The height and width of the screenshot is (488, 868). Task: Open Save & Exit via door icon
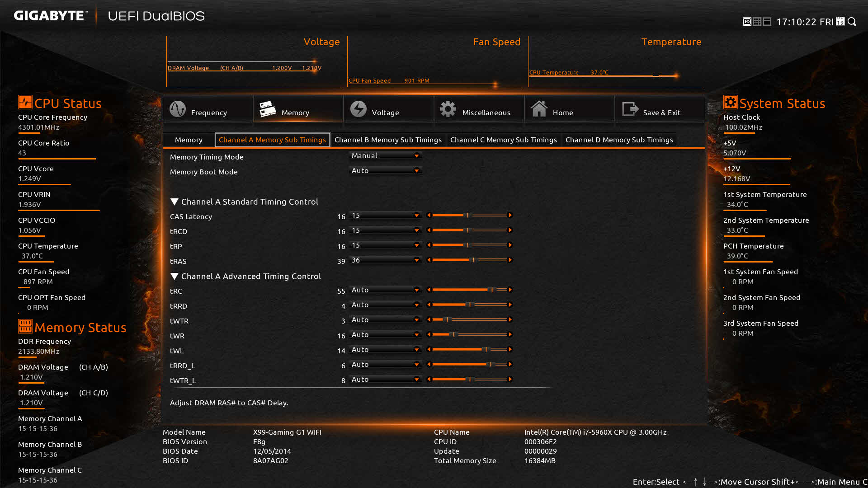pos(630,109)
